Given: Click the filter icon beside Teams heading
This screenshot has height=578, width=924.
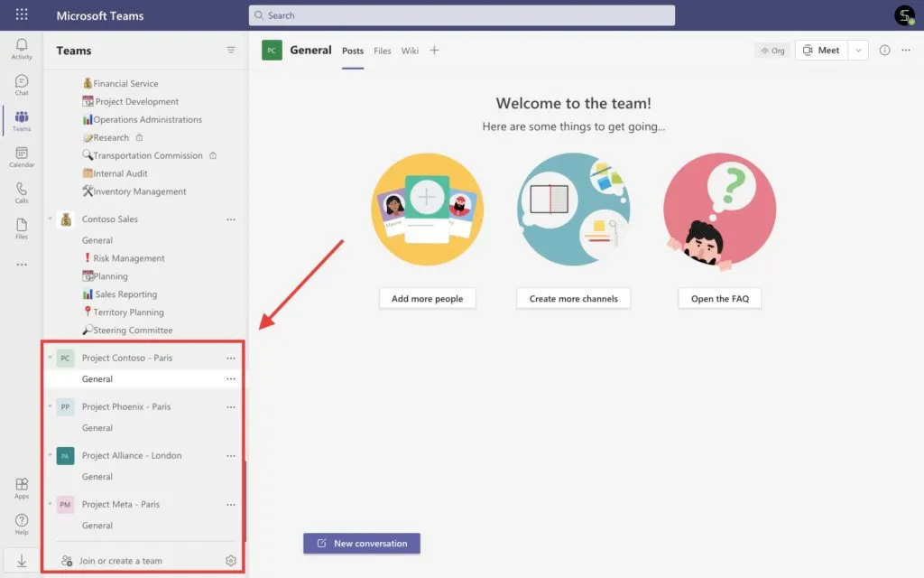Looking at the screenshot, I should pyautogui.click(x=231, y=51).
